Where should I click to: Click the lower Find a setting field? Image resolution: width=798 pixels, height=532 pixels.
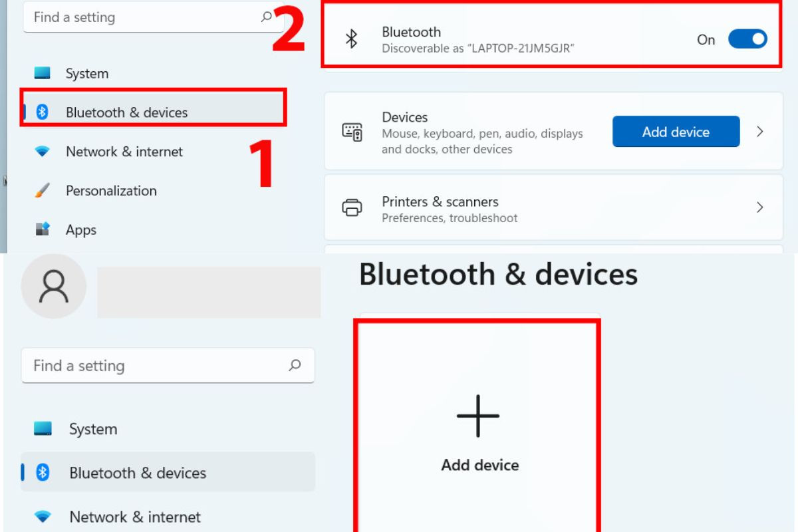pos(168,365)
